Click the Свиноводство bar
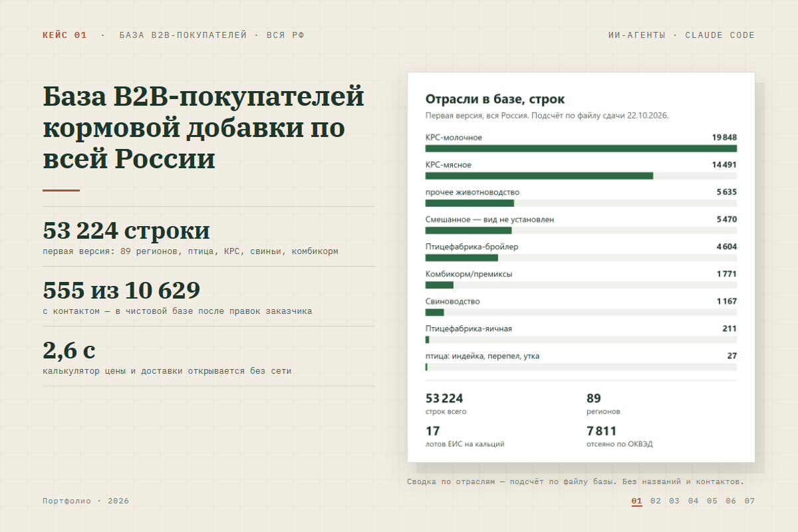 point(581,312)
